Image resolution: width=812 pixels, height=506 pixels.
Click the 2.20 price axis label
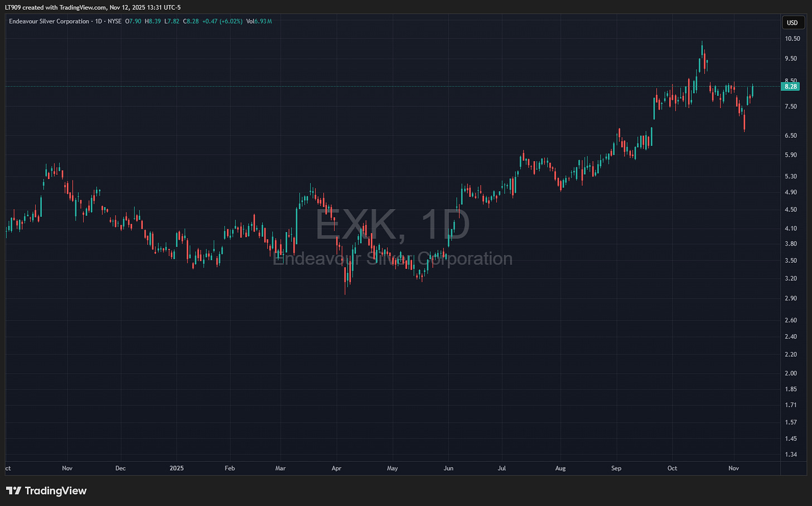click(x=791, y=354)
